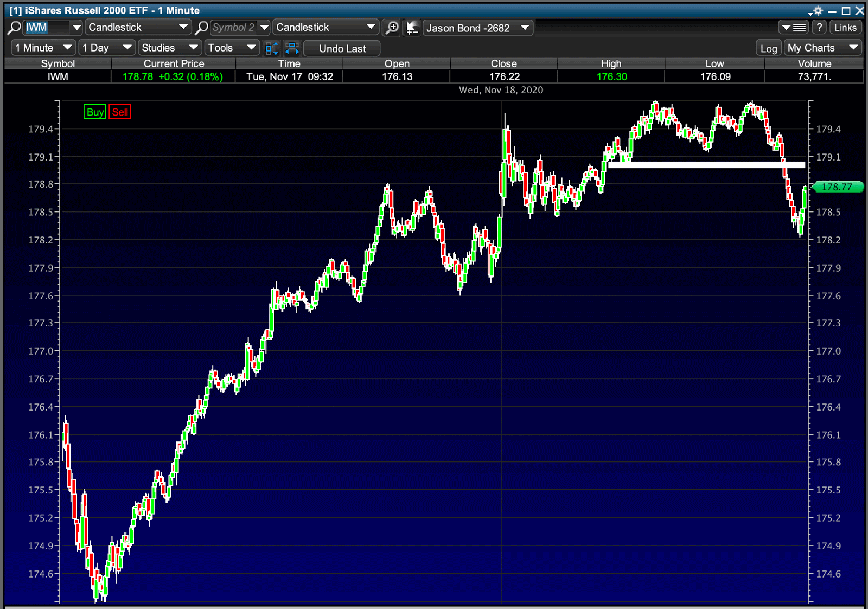Click the Undo Last button
Screen dimensions: 868x609
coord(342,48)
